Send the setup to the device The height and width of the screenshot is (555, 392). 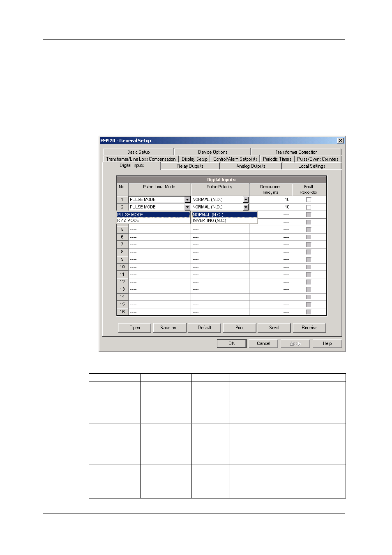pos(274,328)
